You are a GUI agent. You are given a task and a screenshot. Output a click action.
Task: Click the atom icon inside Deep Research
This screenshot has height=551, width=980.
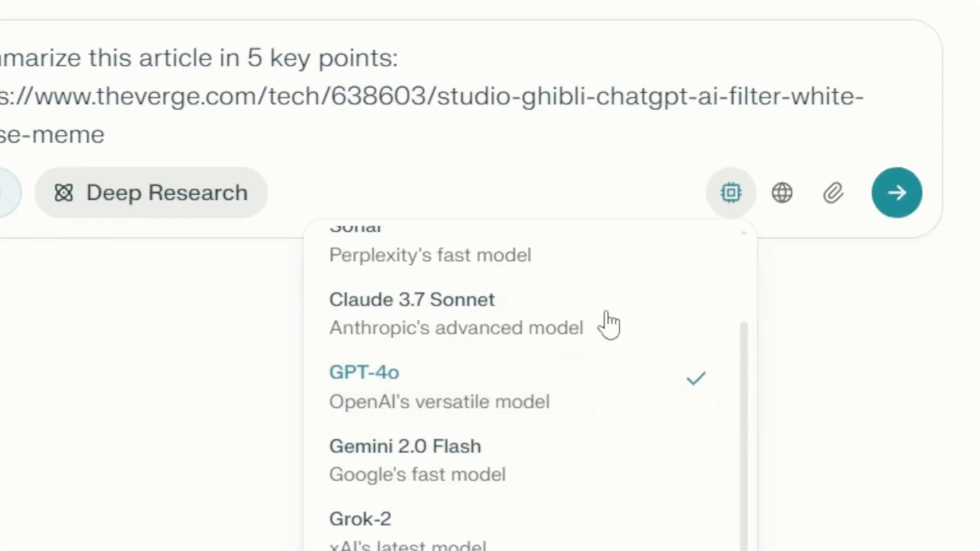[x=63, y=192]
